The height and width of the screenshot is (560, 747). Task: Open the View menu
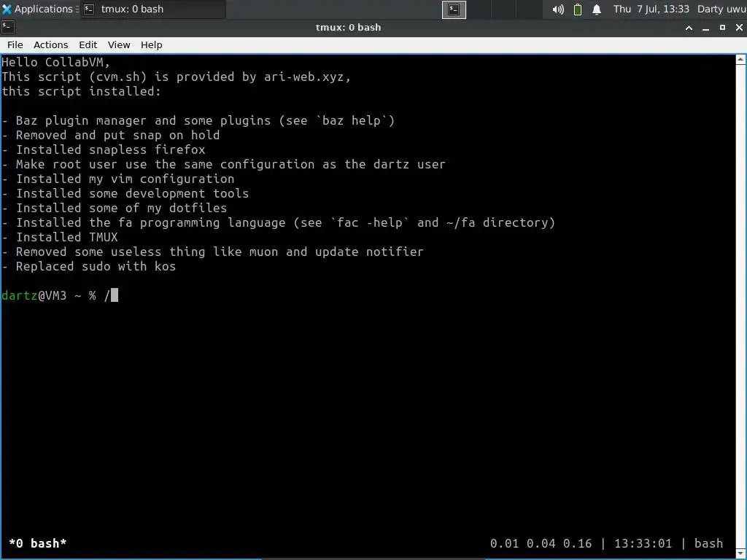[119, 44]
